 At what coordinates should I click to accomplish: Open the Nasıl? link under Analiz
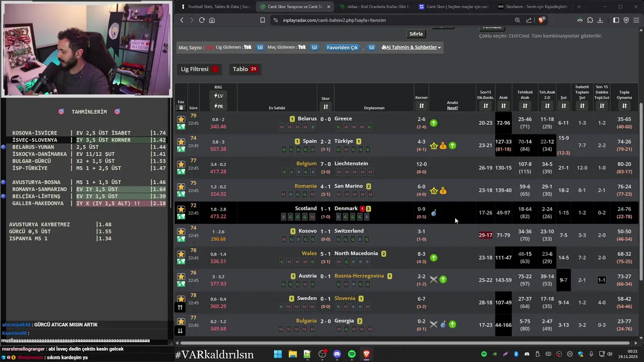[x=452, y=108]
